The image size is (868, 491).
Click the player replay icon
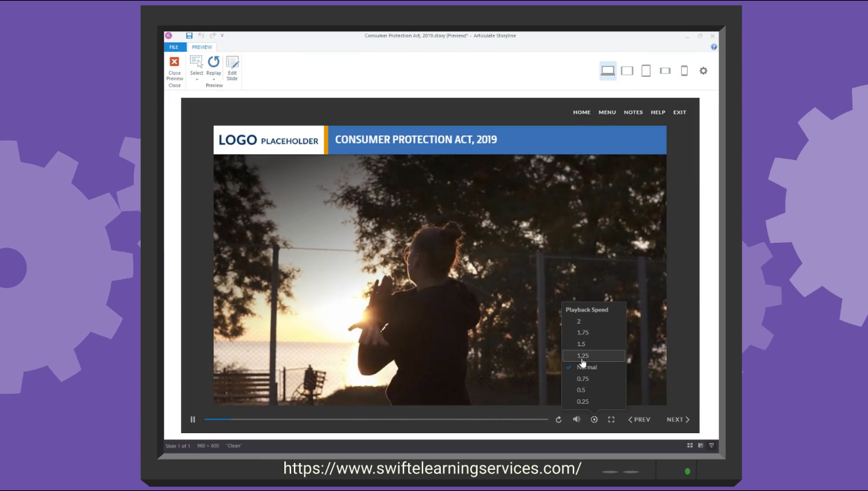(x=558, y=420)
